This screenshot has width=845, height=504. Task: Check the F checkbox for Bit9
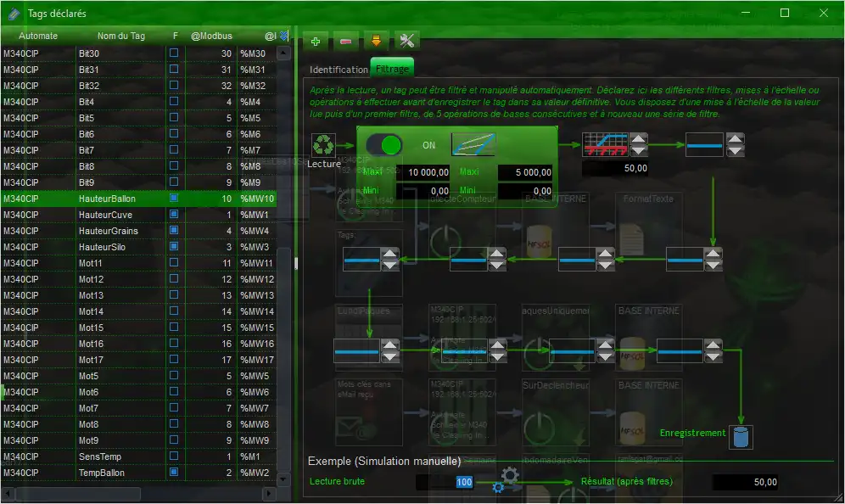click(174, 182)
